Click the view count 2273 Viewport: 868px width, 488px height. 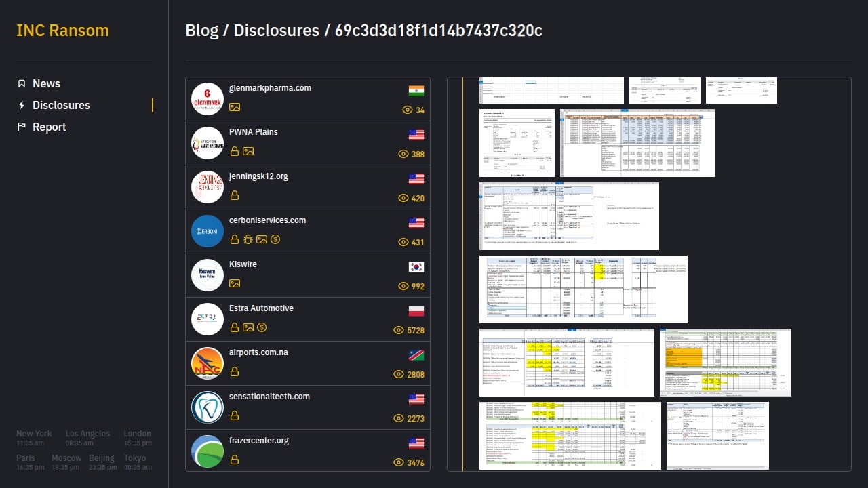[x=416, y=419]
